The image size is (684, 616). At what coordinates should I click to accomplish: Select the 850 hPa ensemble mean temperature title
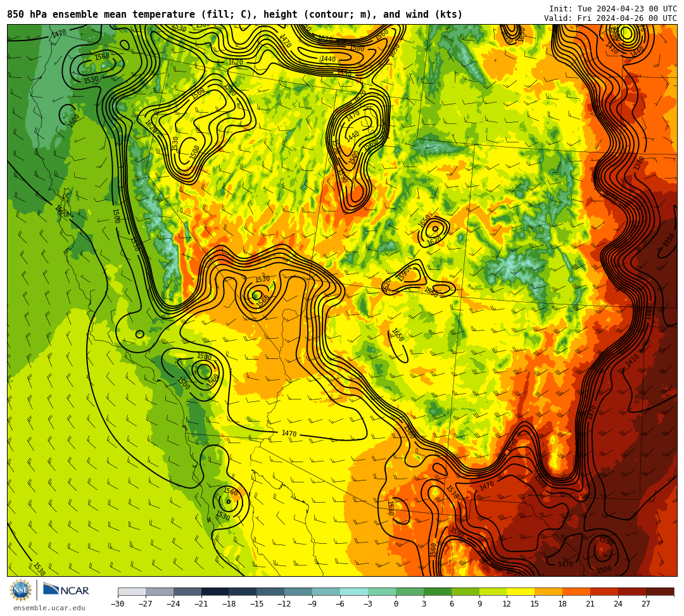(234, 15)
